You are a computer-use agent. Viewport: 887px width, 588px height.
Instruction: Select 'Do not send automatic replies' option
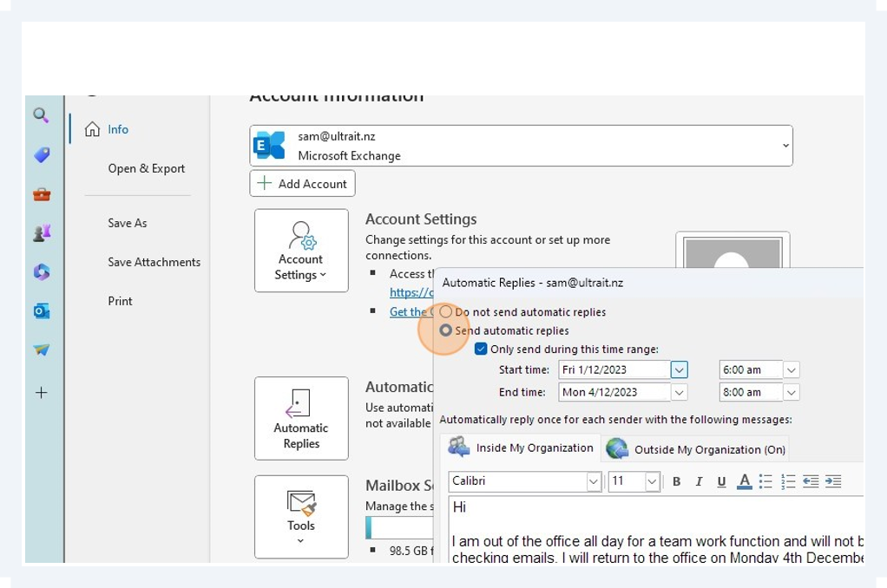point(446,311)
